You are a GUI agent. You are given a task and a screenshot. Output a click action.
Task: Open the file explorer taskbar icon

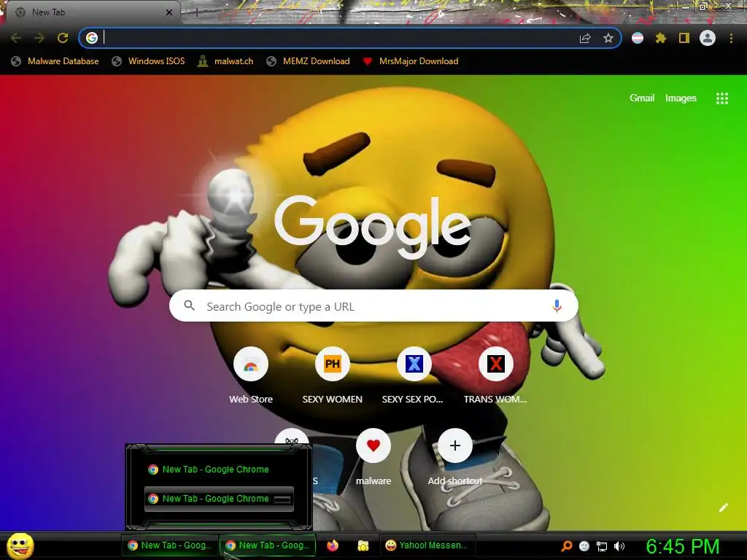point(363,545)
